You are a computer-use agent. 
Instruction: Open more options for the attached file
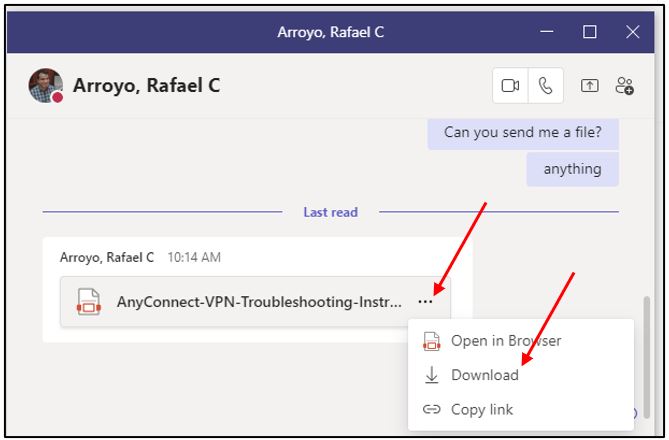426,300
